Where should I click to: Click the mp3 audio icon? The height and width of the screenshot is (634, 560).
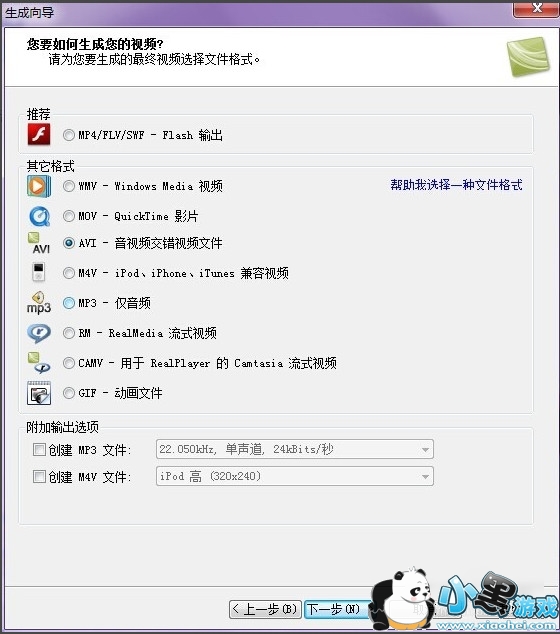[39, 302]
